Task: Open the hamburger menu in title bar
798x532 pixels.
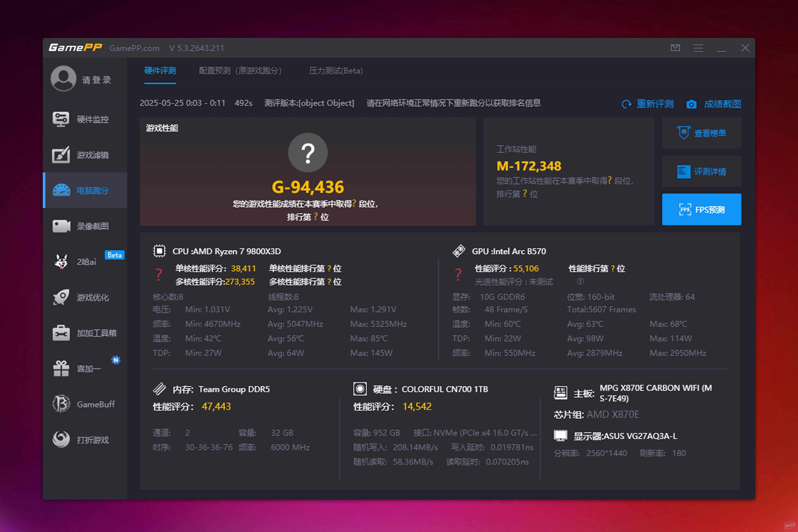Action: click(x=698, y=48)
